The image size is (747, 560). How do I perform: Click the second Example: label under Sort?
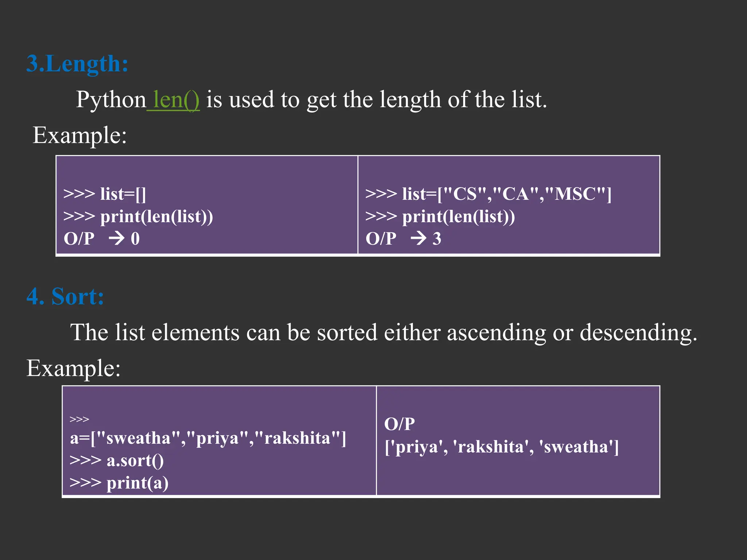(x=73, y=368)
